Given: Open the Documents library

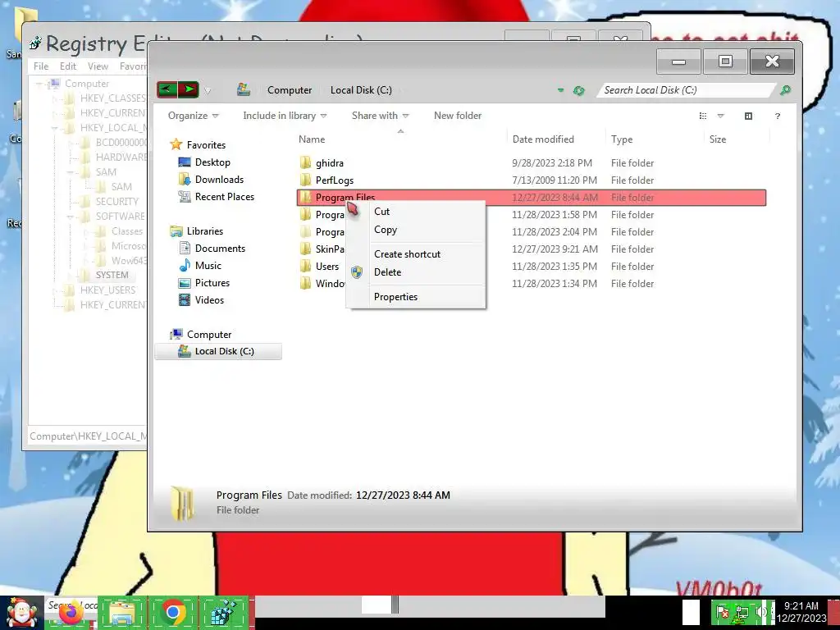Looking at the screenshot, I should tap(220, 248).
